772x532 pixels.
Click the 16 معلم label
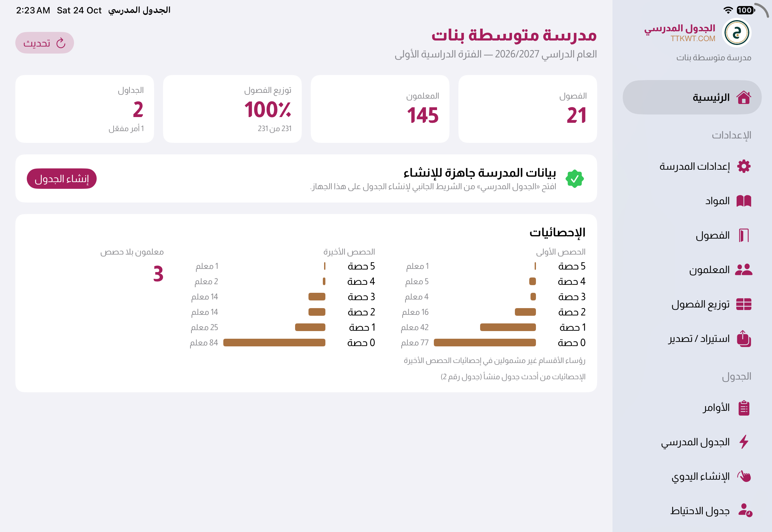[x=415, y=312]
